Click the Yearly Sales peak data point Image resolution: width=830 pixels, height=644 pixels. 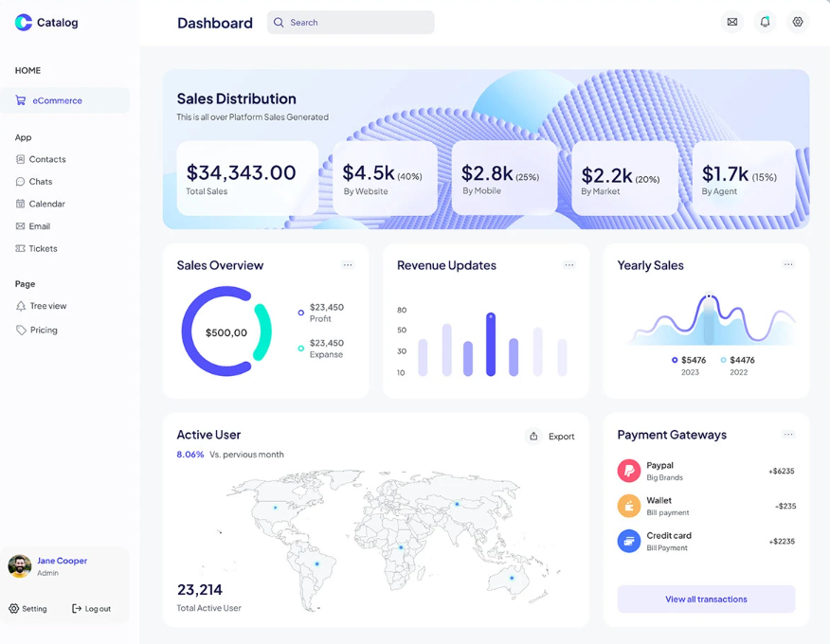[x=710, y=295]
